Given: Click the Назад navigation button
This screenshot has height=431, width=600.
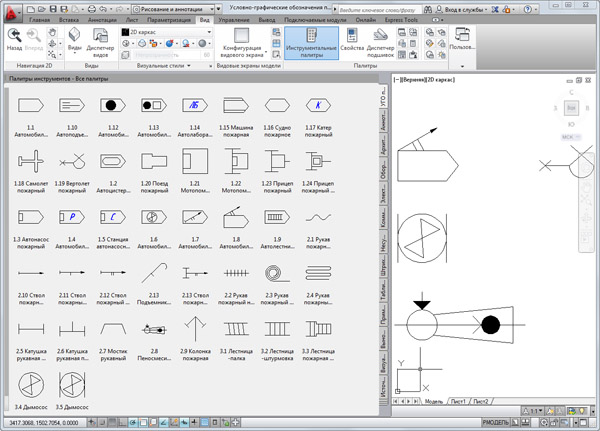Looking at the screenshot, I should (x=16, y=40).
